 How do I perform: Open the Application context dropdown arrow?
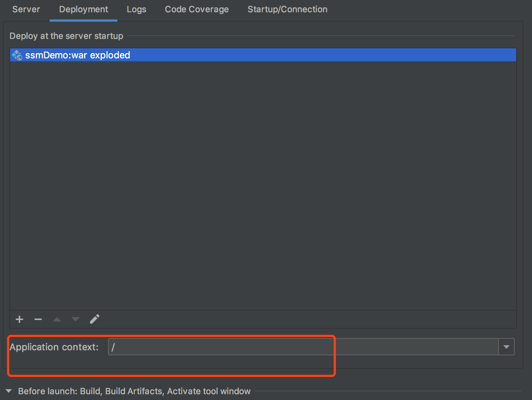(x=506, y=347)
